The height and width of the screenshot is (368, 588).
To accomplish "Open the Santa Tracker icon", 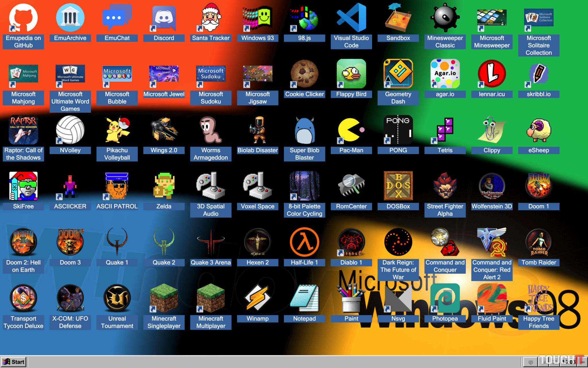I will pos(211,18).
